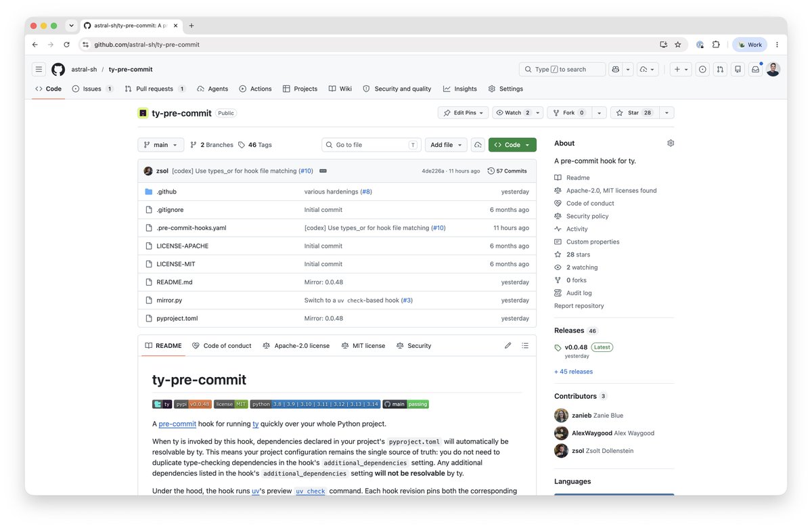This screenshot has width=812, height=528.
Task: Open README outline list icon
Action: tap(525, 345)
